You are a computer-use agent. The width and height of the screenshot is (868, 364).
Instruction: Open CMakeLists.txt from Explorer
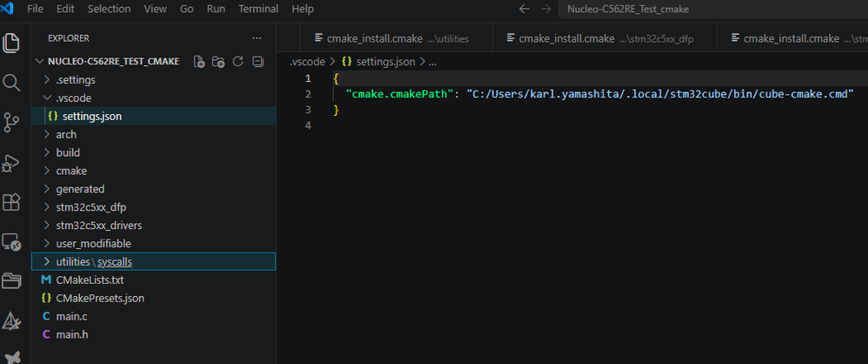[x=154, y=280]
